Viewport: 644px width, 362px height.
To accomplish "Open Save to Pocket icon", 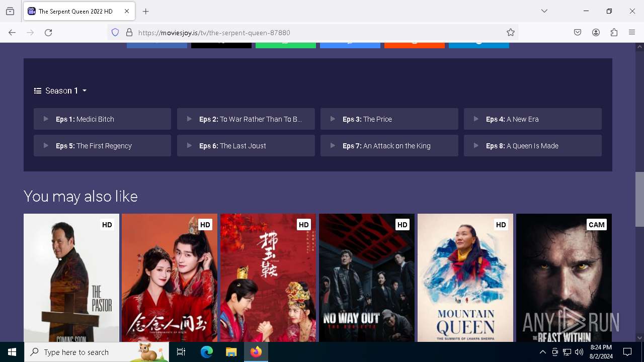I will coord(578,33).
